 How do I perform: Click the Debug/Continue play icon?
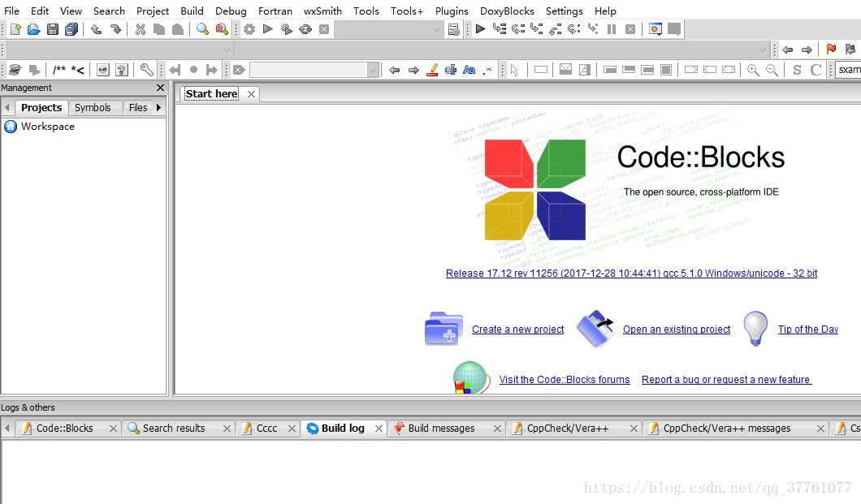[481, 29]
